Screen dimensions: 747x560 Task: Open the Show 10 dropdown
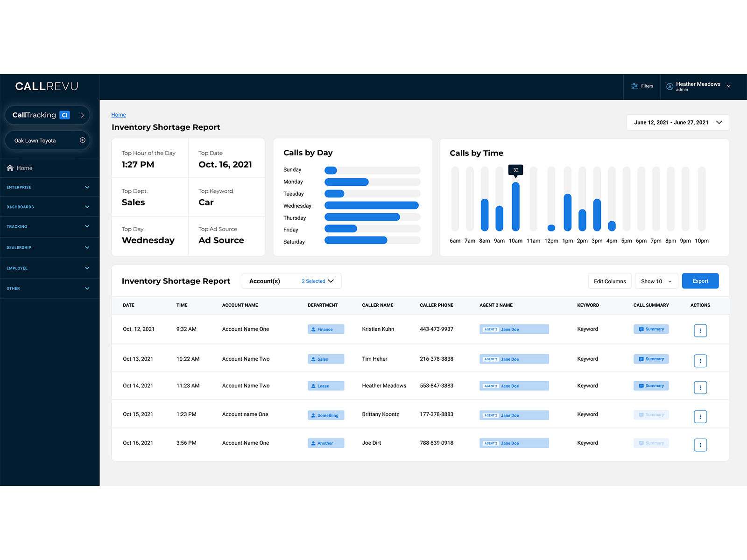tap(655, 281)
